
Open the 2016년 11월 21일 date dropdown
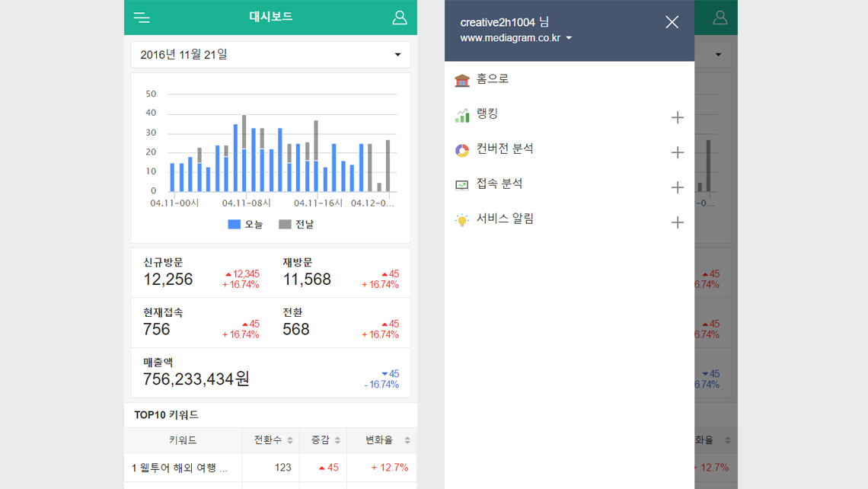click(x=270, y=55)
